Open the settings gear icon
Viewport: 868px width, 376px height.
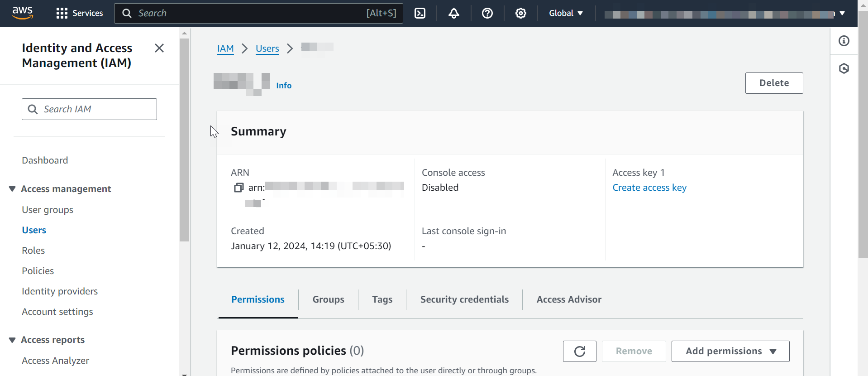(x=521, y=13)
